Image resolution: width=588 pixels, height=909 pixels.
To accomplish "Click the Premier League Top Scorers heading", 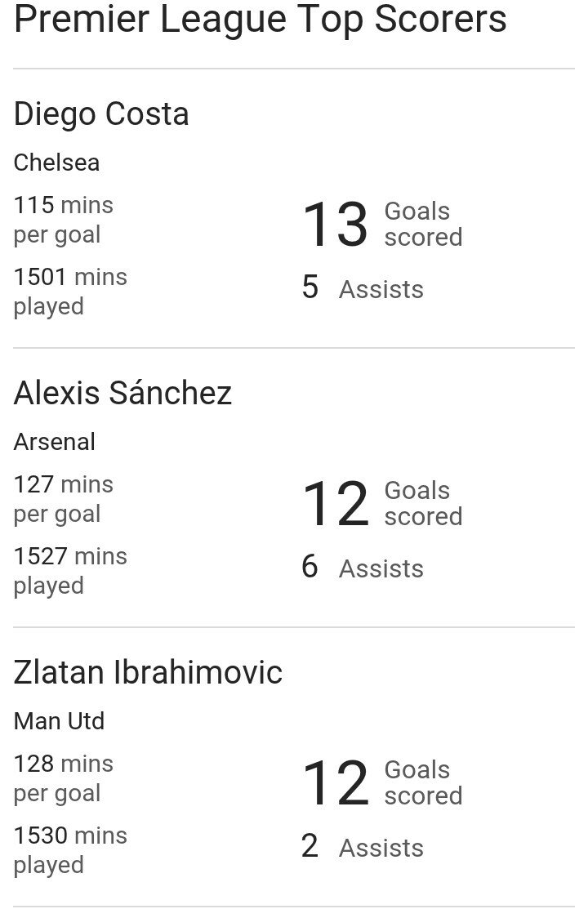I will click(x=260, y=20).
